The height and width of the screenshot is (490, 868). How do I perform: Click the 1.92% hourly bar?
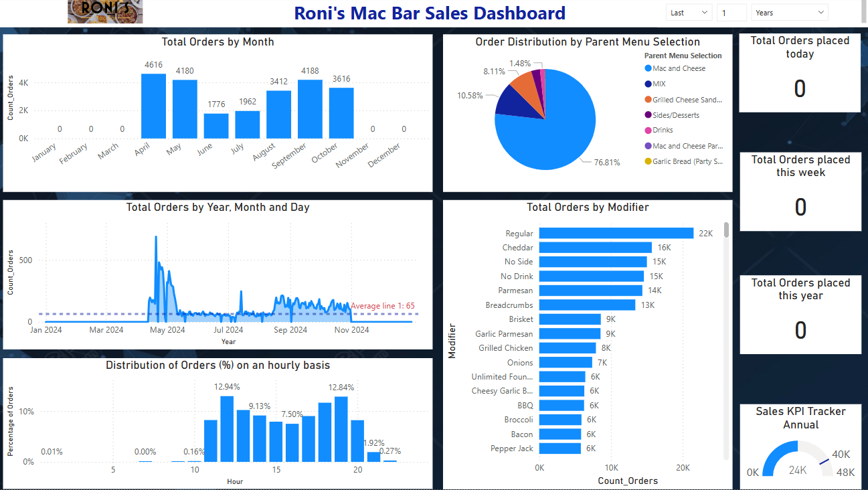[373, 457]
